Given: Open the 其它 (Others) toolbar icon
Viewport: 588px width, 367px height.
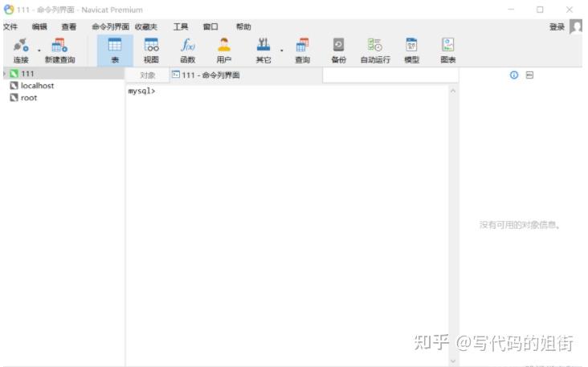Looking at the screenshot, I should [263, 51].
